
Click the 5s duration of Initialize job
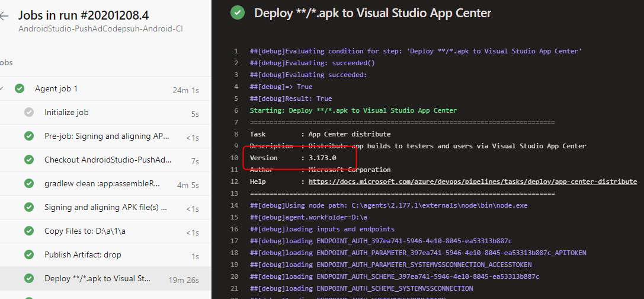[195, 114]
